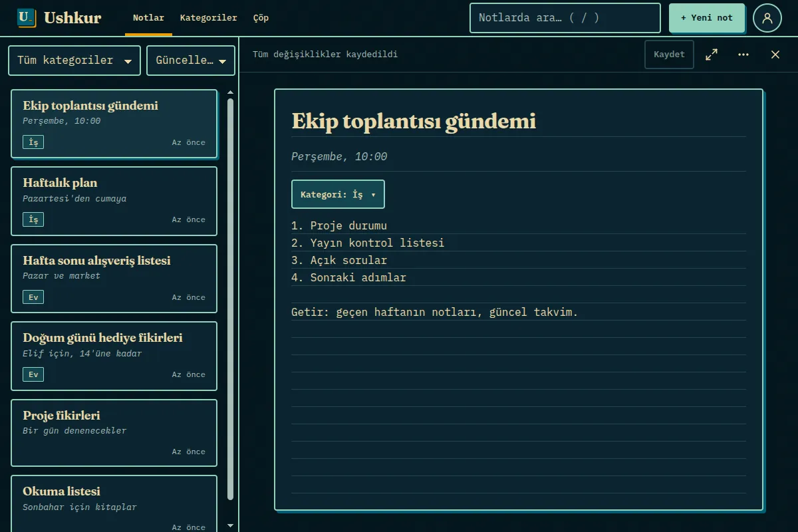
Task: Open the Doğum günü hediye fikirleri note
Action: pyautogui.click(x=114, y=356)
